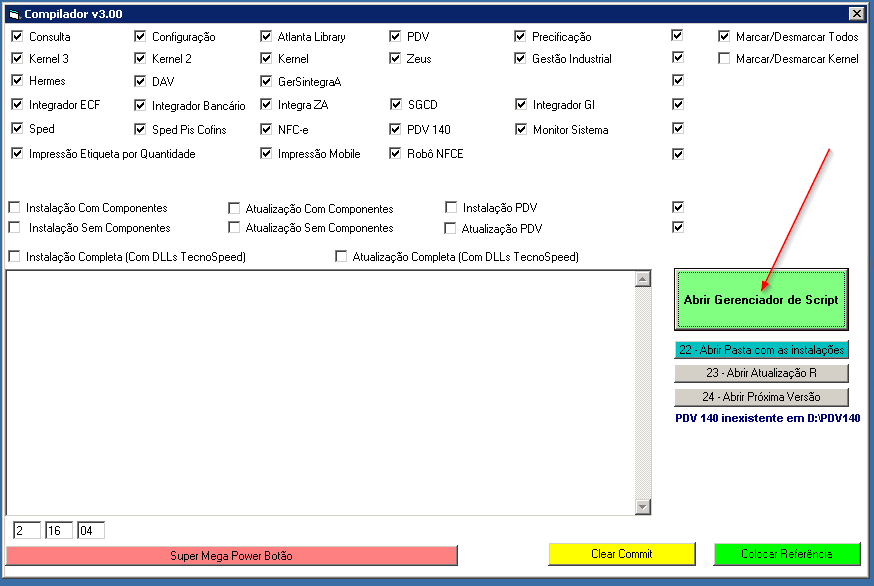Toggle the PDV checkbox
This screenshot has height=586, width=874.
[x=395, y=36]
